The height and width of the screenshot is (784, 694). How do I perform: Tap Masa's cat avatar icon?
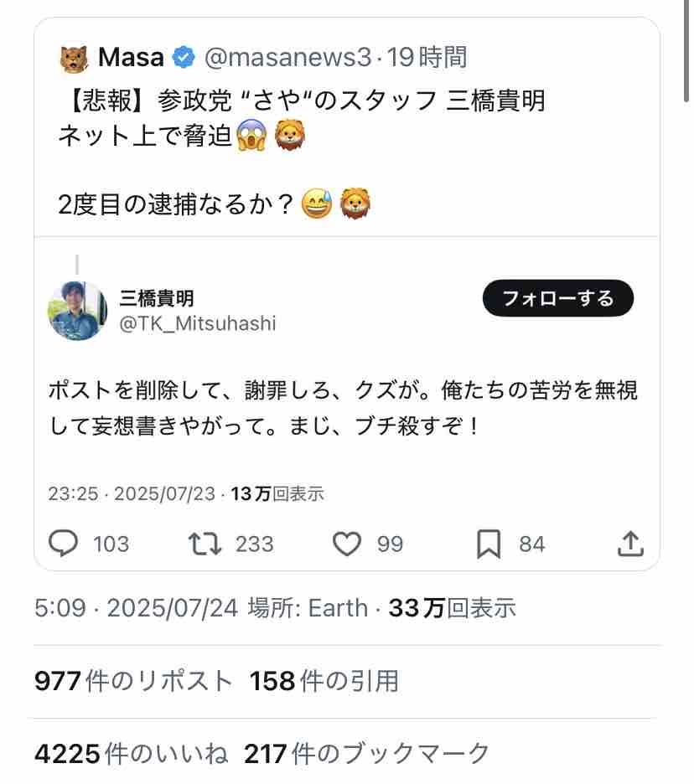pos(74,59)
